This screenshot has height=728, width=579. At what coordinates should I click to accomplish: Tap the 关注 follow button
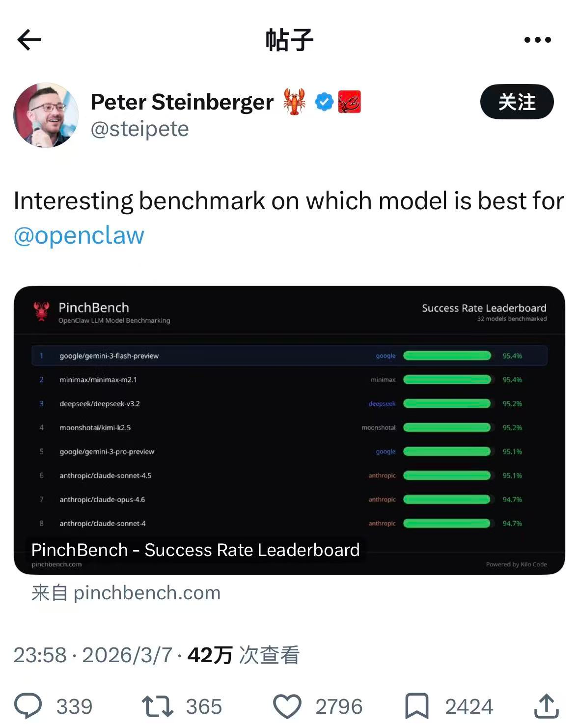pyautogui.click(x=517, y=102)
